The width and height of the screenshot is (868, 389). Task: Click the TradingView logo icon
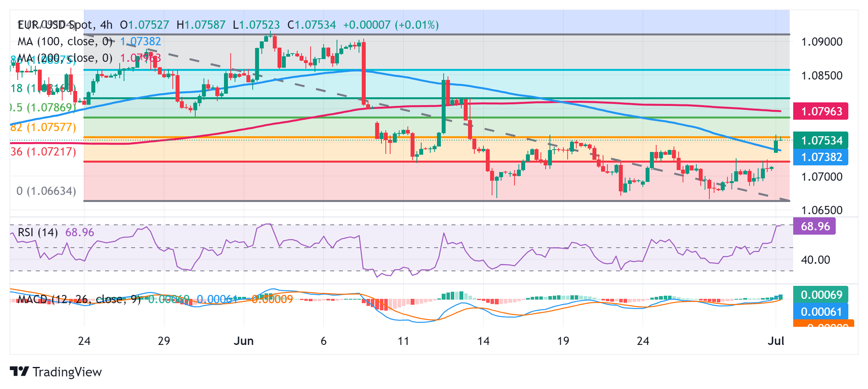coord(19,371)
